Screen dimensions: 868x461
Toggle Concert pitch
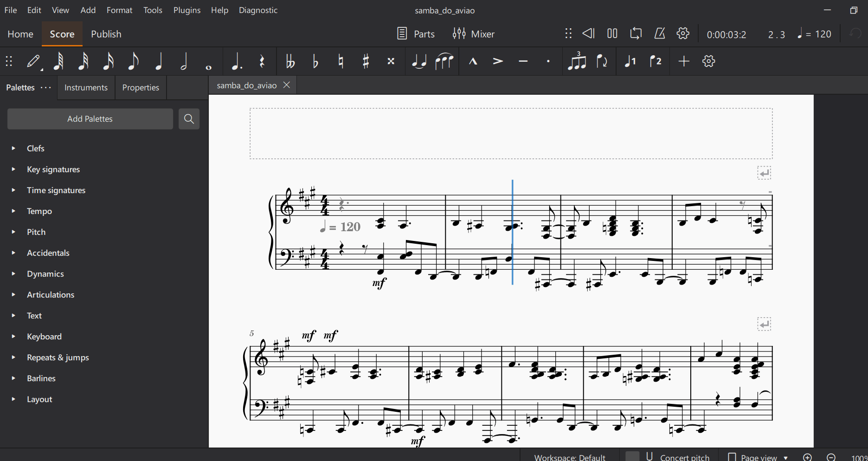coord(668,457)
